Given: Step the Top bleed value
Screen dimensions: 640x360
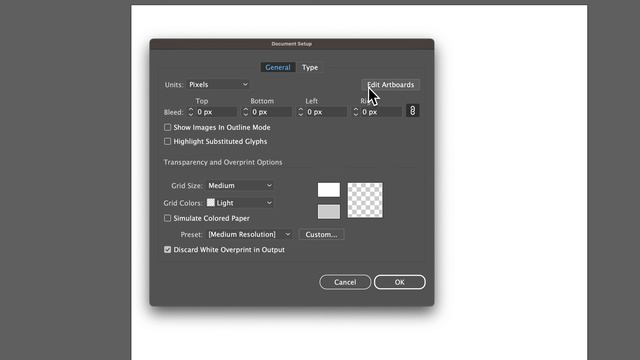Looking at the screenshot, I should (191, 112).
